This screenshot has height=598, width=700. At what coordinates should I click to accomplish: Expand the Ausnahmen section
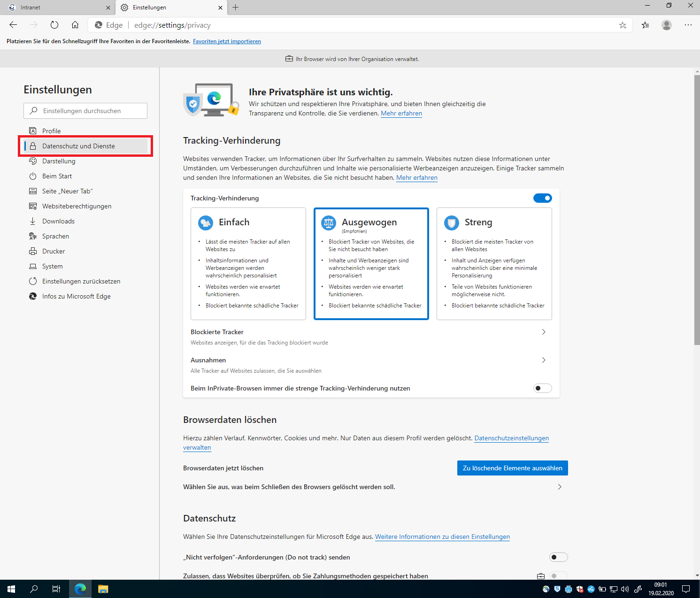(544, 360)
